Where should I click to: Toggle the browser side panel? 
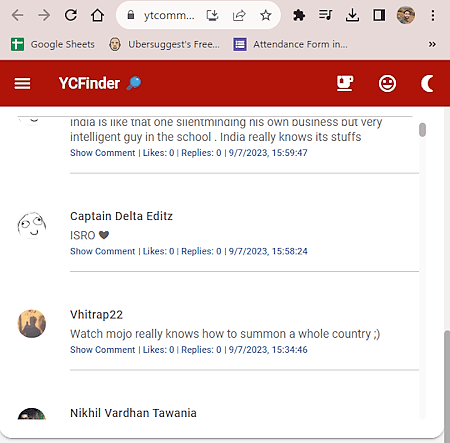tap(379, 15)
